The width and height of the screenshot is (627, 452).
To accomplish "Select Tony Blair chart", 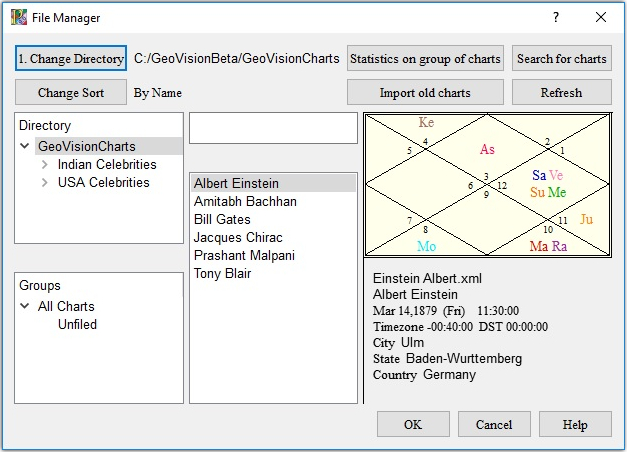I will tap(222, 274).
